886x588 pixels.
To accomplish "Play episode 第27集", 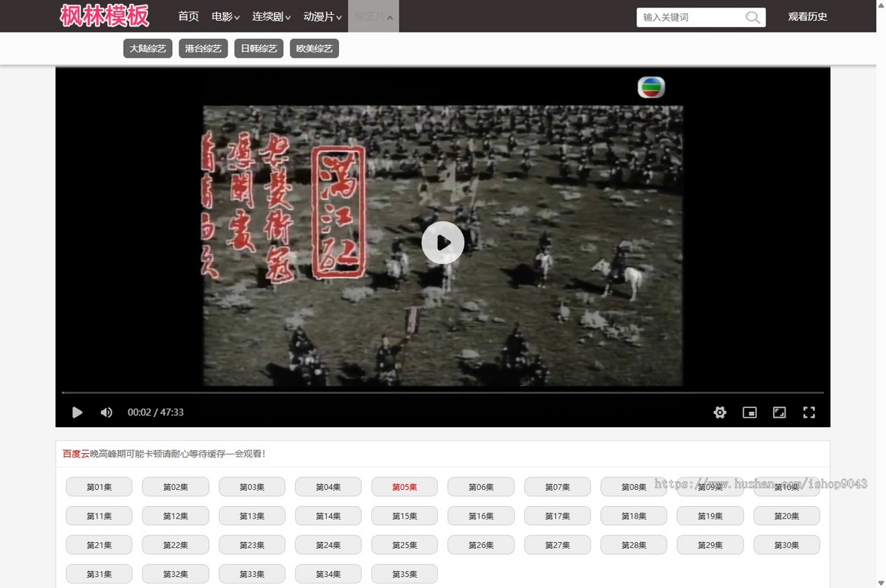I will [x=557, y=544].
